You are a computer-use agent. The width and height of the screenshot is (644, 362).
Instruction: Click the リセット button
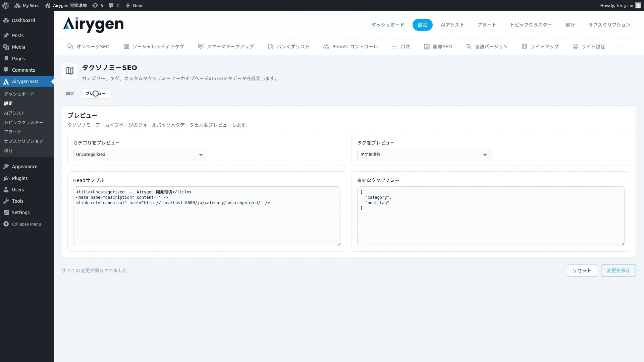(x=582, y=270)
